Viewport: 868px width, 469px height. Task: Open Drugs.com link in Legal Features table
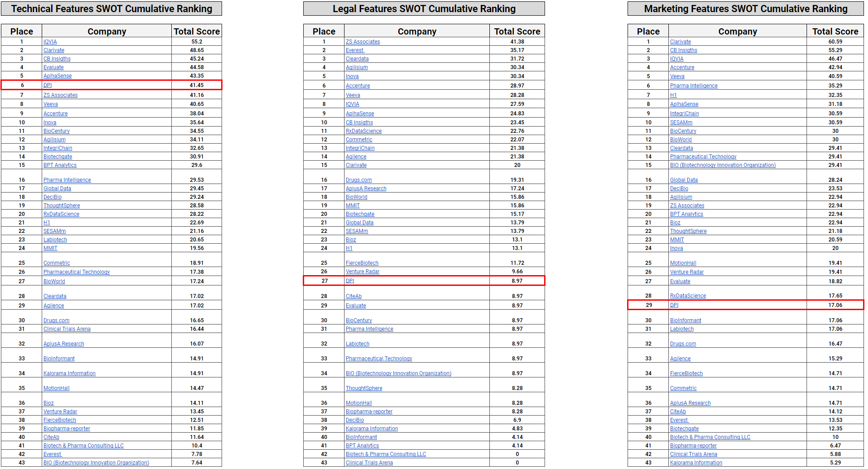358,180
